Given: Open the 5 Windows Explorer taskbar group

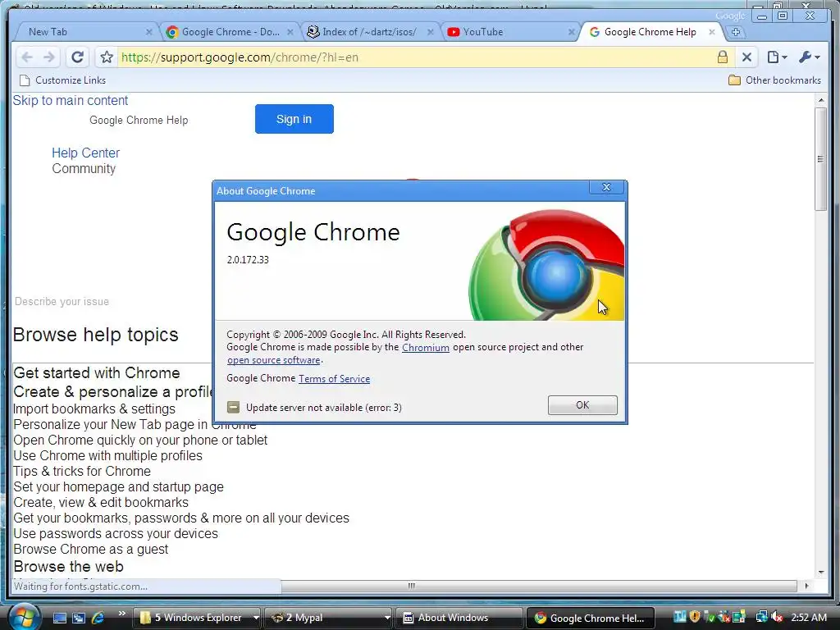Looking at the screenshot, I should pyautogui.click(x=197, y=618).
